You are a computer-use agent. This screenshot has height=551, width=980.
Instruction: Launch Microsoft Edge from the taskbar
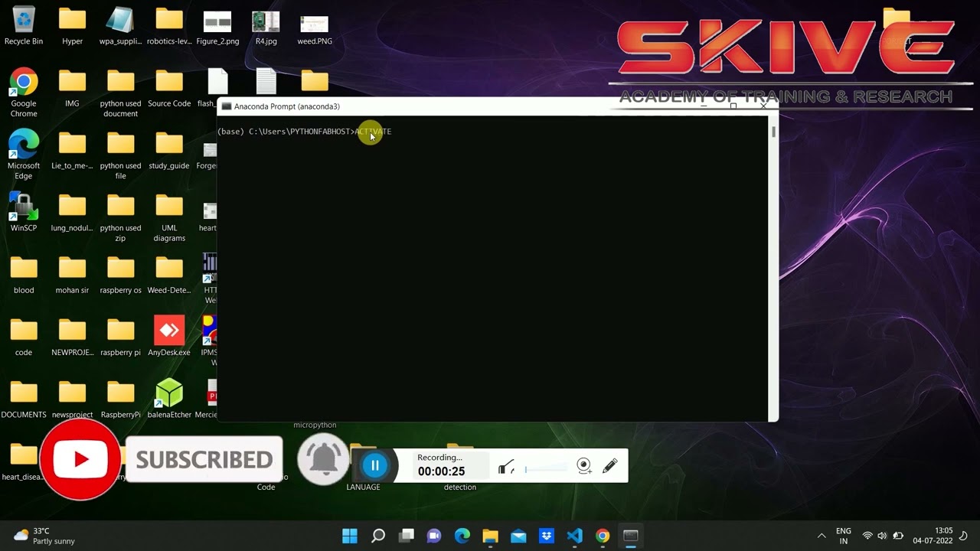pos(462,536)
